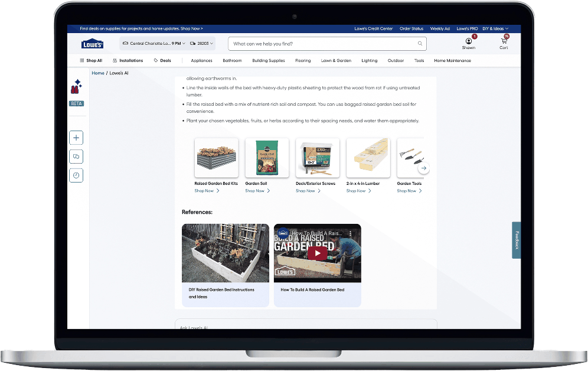Show next products with carousel arrow

(x=424, y=168)
